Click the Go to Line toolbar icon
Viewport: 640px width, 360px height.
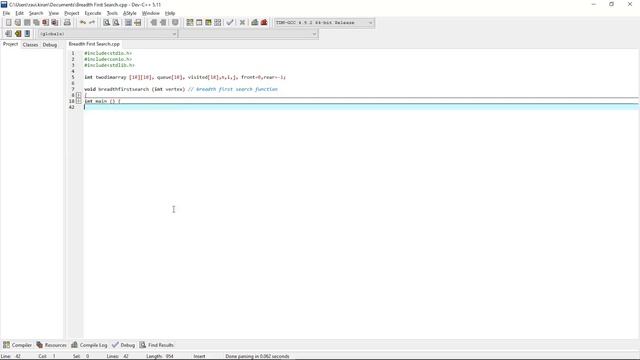138,22
